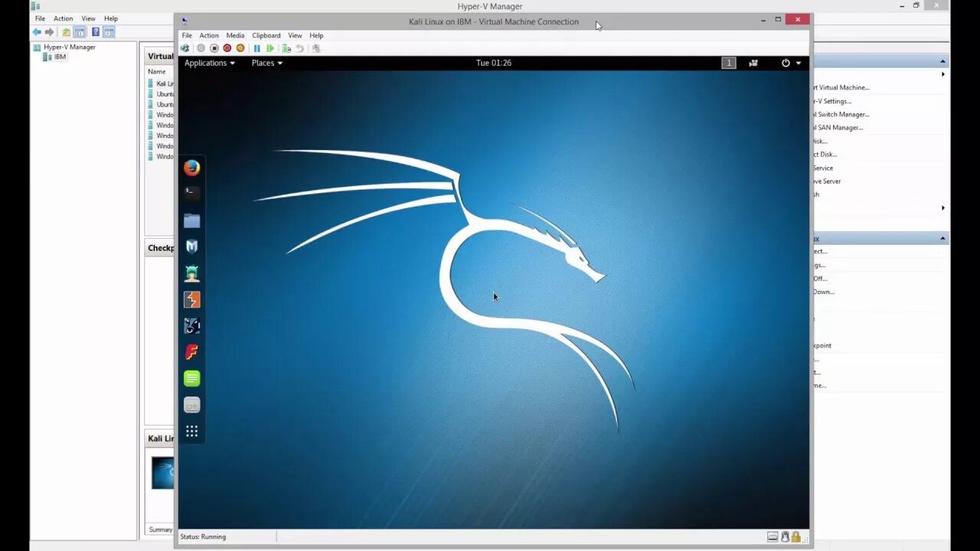Open the grey calendar-like dock icon
This screenshot has height=551, width=980.
point(192,405)
